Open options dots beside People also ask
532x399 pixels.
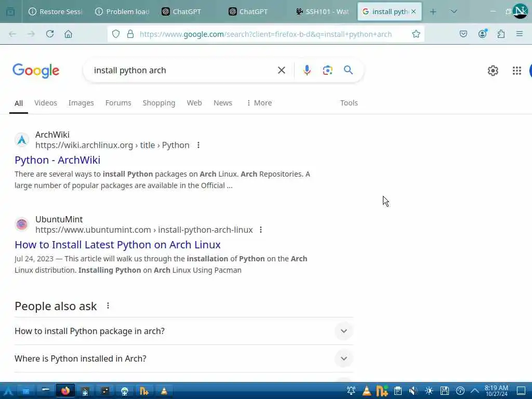tap(108, 305)
